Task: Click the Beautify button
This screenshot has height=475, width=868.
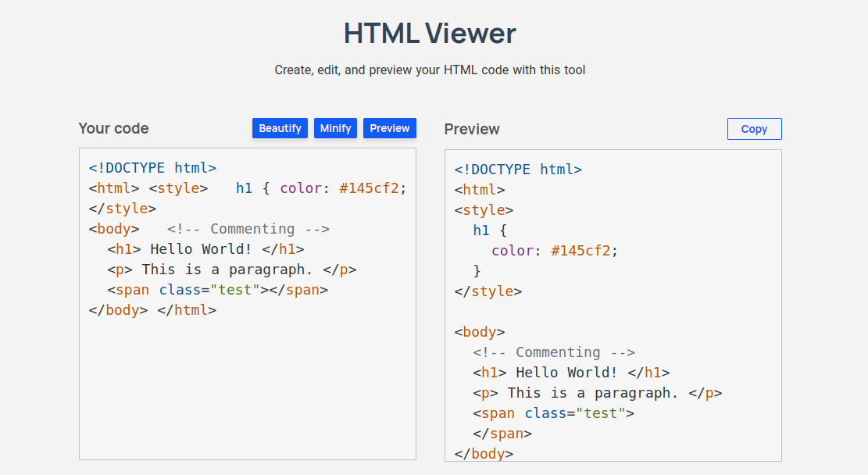Action: point(280,128)
